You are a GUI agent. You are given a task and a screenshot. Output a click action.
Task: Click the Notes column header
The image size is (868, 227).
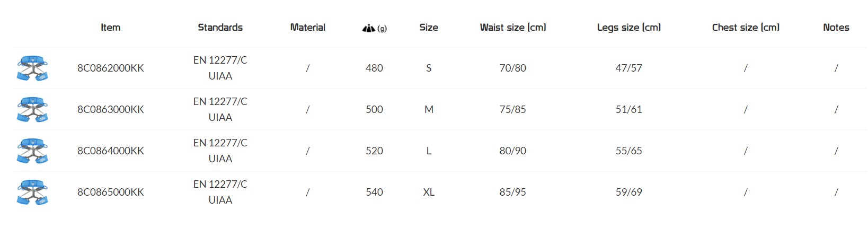(836, 28)
